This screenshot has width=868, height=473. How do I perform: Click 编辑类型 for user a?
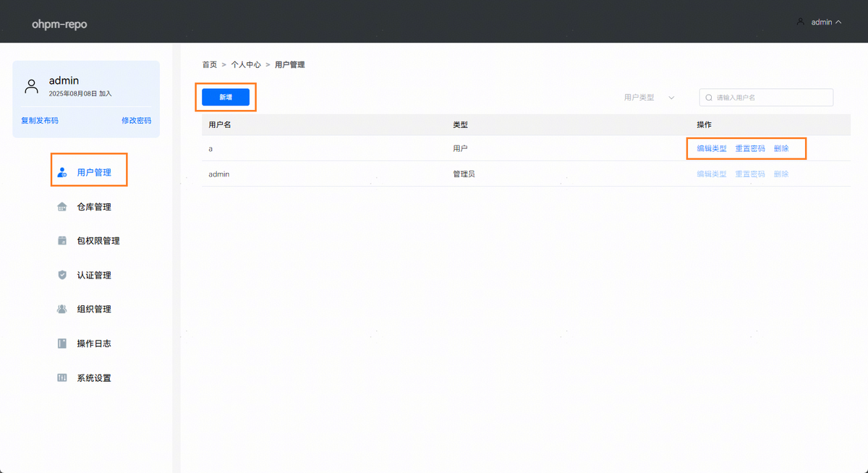tap(711, 148)
